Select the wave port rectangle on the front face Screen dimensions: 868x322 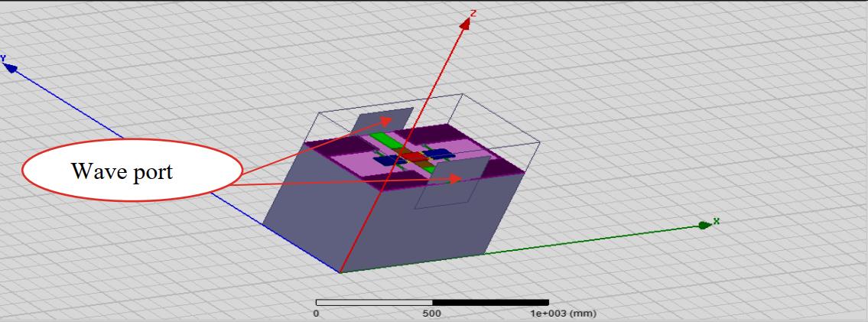click(453, 182)
